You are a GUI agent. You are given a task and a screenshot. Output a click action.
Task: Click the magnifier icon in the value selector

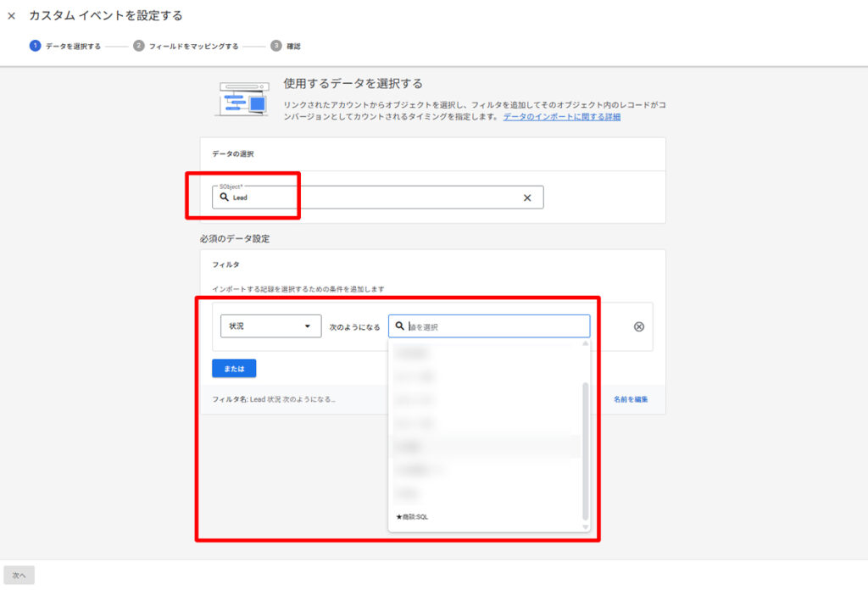click(399, 326)
